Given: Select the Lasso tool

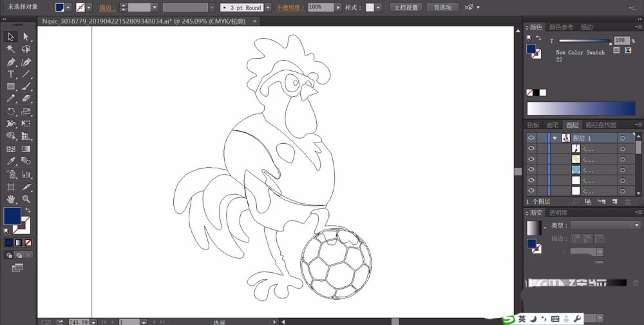Looking at the screenshot, I should 26,50.
